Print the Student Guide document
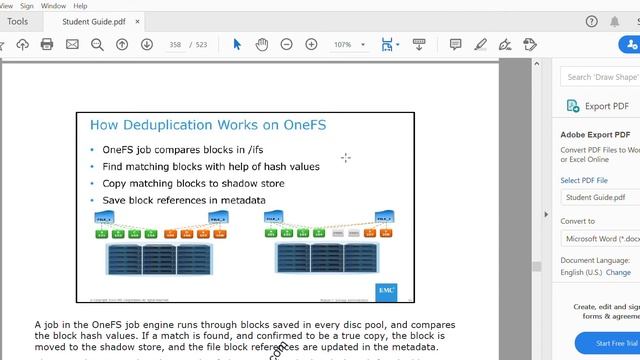Screen dimensions: 640x360 [x=47, y=44]
